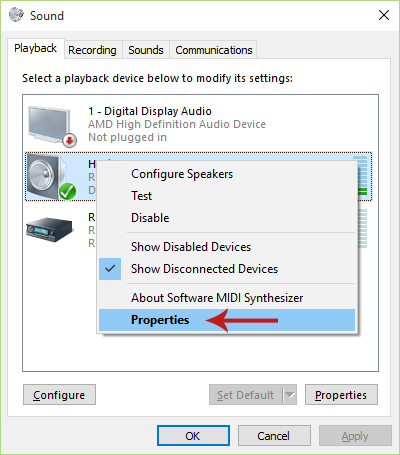The width and height of the screenshot is (400, 455).
Task: Click the red not-plugged-in arrow badge
Action: (x=70, y=140)
